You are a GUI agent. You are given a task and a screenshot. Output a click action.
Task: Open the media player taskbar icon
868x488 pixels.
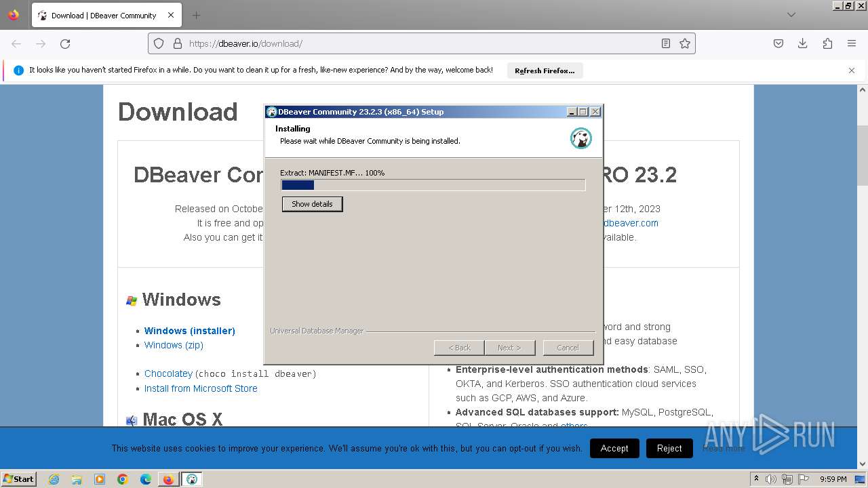tap(100, 479)
